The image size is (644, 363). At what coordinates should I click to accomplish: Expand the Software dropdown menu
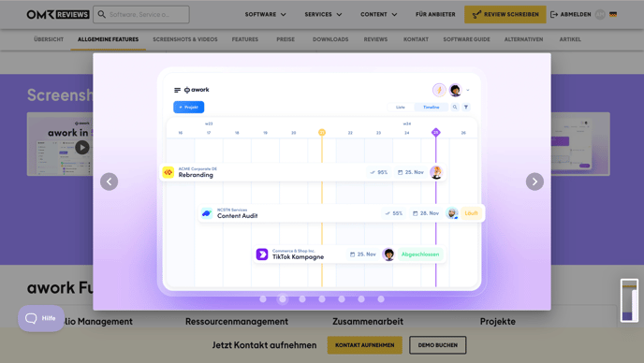[x=265, y=14]
